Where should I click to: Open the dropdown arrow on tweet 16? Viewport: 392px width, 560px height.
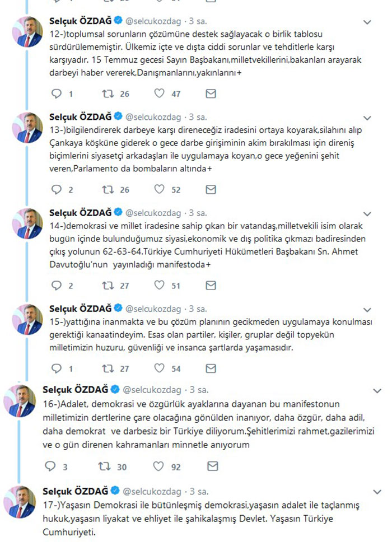pyautogui.click(x=377, y=390)
